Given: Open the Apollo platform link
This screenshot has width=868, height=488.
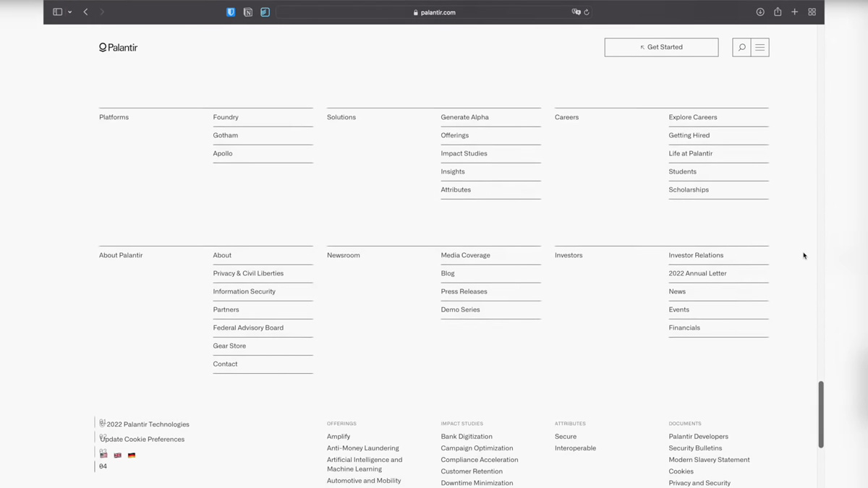Looking at the screenshot, I should pos(223,153).
